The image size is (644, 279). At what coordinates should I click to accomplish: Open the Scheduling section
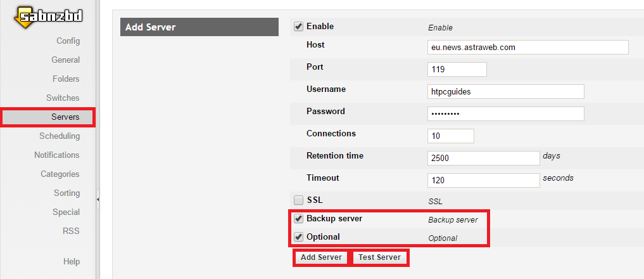60,136
